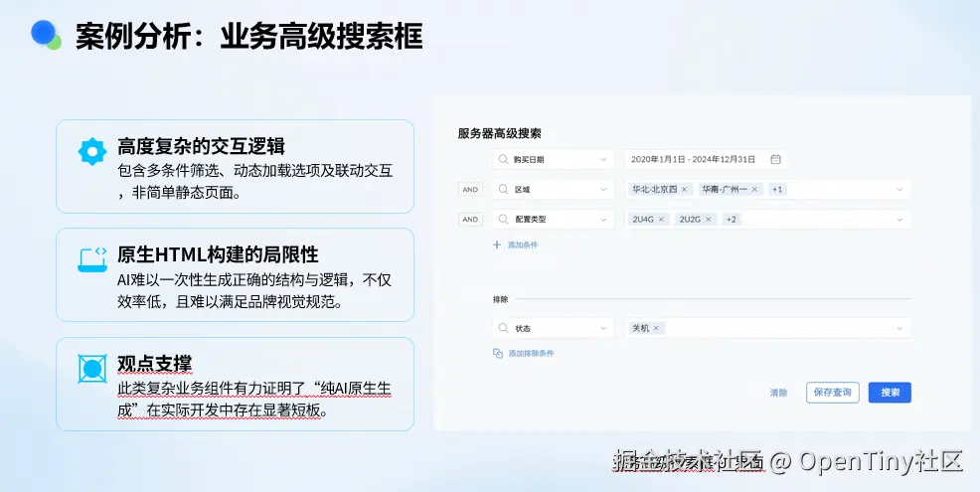Click the paragraph starting 包含多条件筛选
Viewport: 980px width, 492px height.
click(255, 181)
